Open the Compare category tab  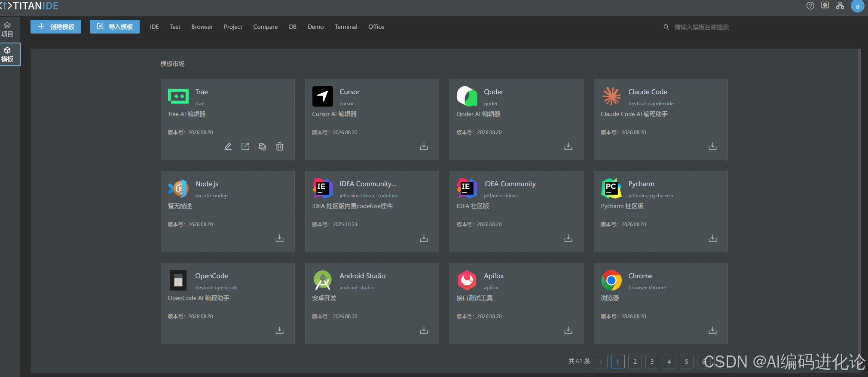266,27
